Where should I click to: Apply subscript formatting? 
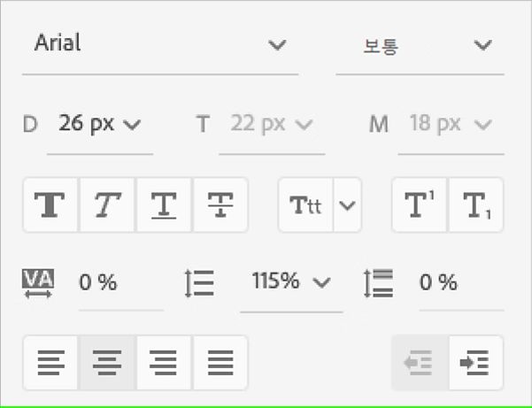[475, 205]
